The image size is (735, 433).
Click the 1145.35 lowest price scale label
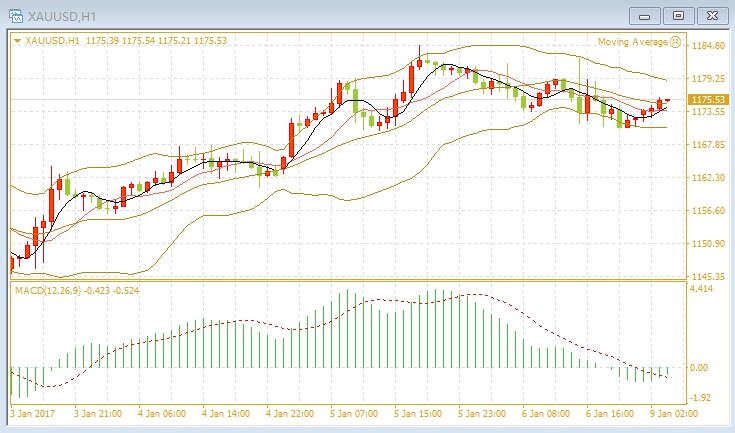click(708, 276)
